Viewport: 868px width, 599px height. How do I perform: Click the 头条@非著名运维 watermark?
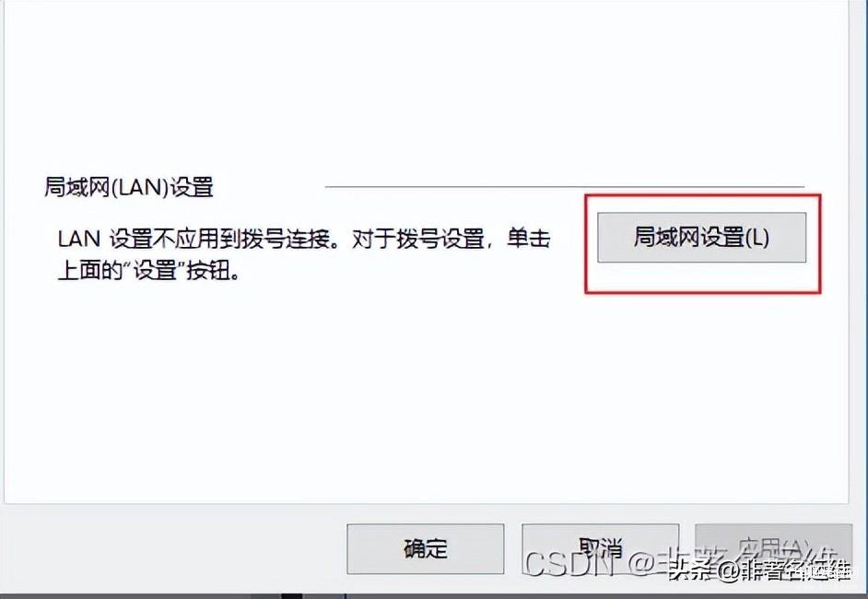(759, 570)
